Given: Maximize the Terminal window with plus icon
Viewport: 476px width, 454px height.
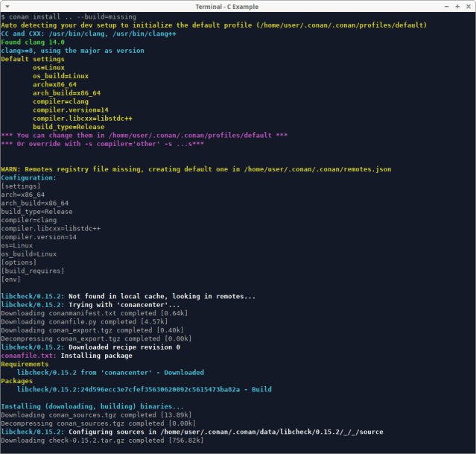Looking at the screenshot, I should (x=457, y=7).
